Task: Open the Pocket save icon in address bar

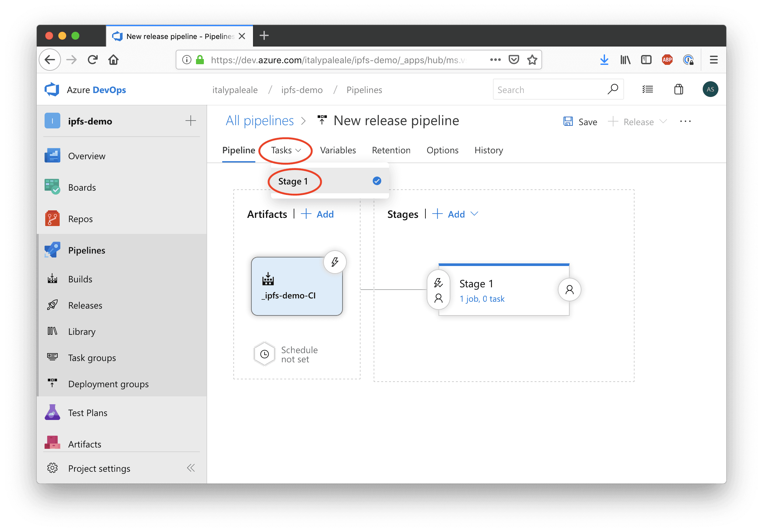Action: [514, 60]
